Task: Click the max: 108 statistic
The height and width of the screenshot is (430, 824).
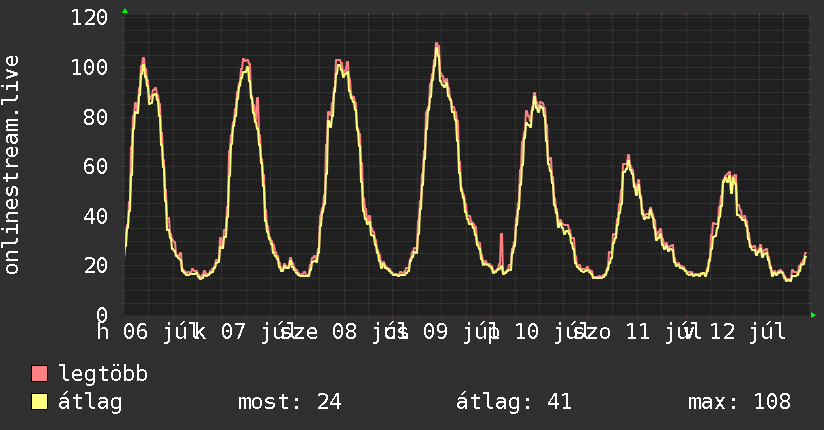Action: (x=739, y=402)
